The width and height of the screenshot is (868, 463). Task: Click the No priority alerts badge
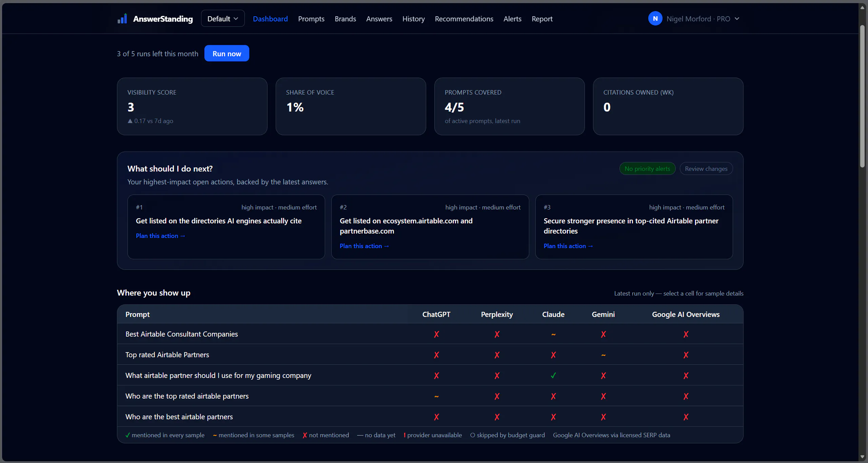pyautogui.click(x=647, y=169)
